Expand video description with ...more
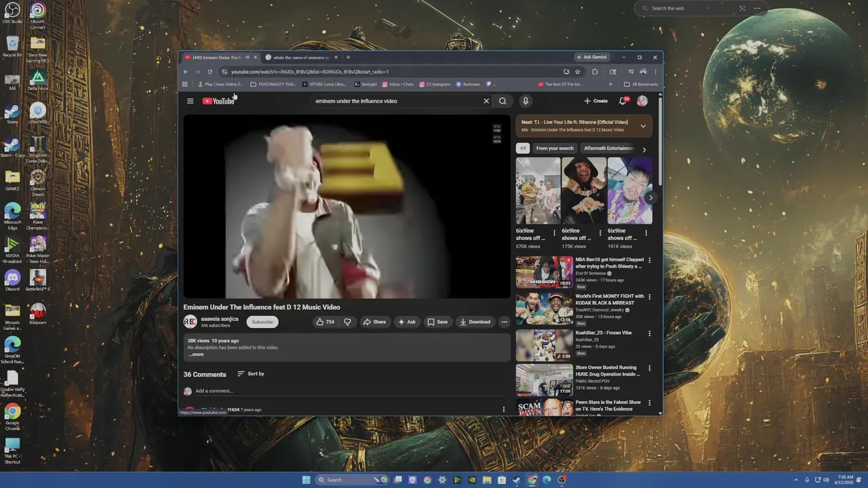This screenshot has height=488, width=868. 196,354
